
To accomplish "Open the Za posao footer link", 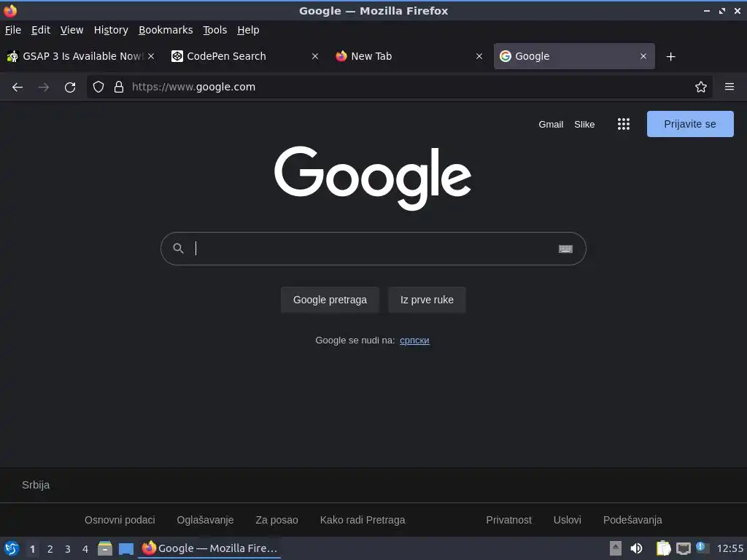I will point(276,520).
